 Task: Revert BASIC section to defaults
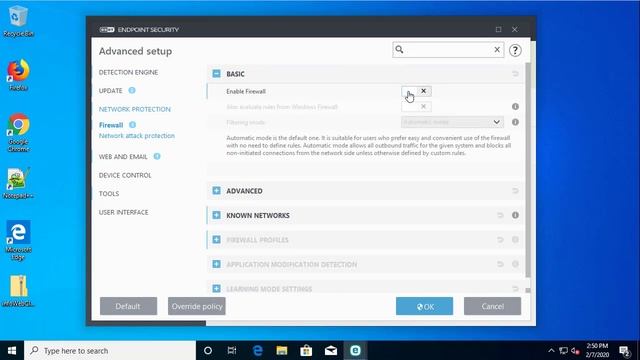pyautogui.click(x=515, y=74)
